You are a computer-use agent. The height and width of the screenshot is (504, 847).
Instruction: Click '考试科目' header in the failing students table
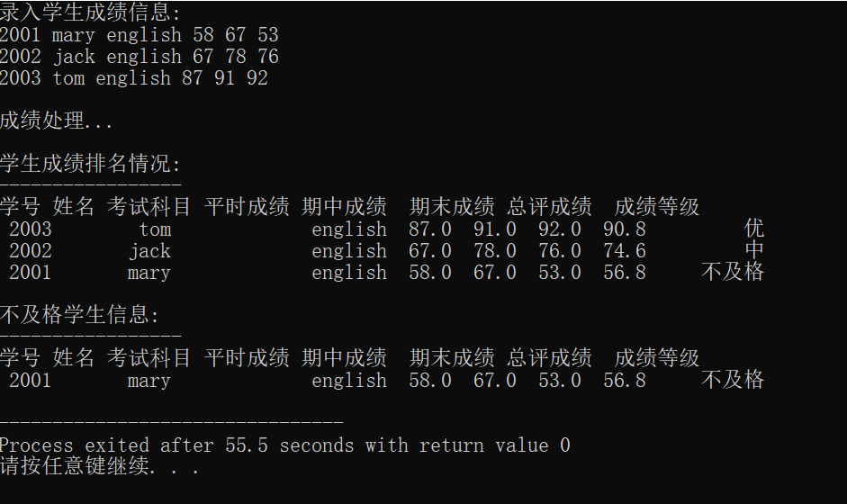click(x=149, y=358)
